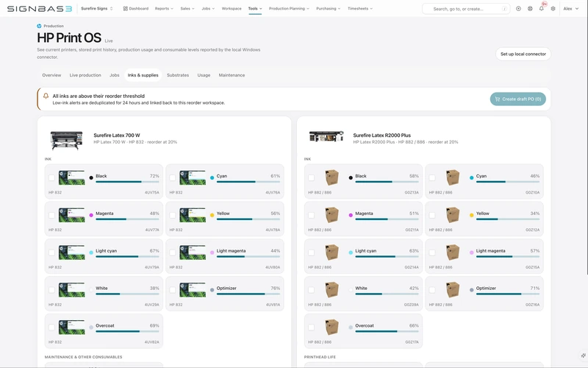The width and height of the screenshot is (588, 368).
Task: Click the 700 W Yellow cartridge image
Action: [x=193, y=215]
